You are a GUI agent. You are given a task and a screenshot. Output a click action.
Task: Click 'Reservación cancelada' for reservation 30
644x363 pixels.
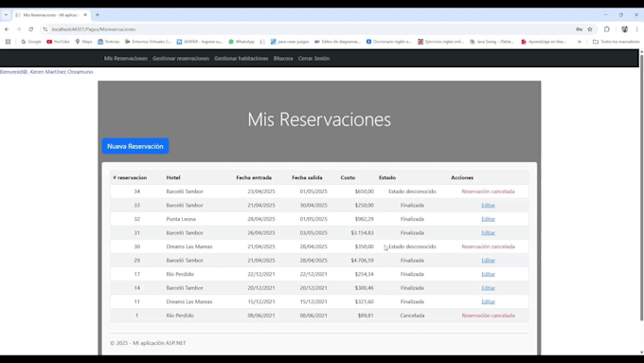[488, 246]
